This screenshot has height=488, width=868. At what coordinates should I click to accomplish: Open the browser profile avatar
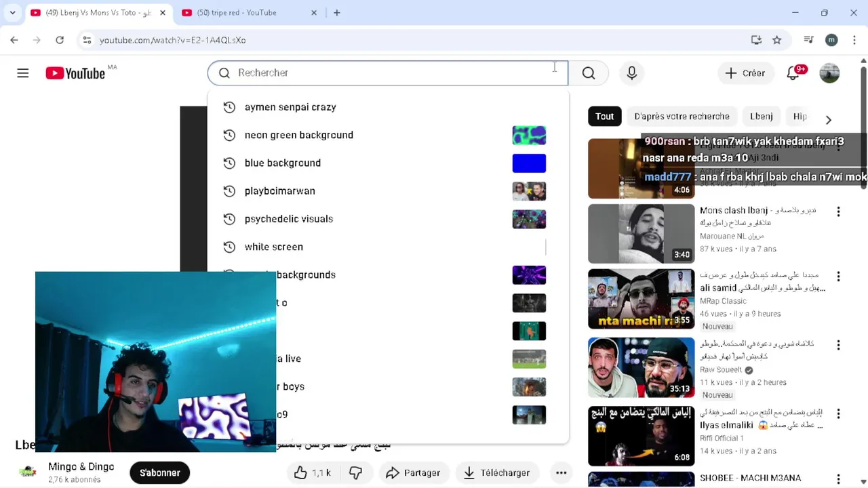[x=831, y=40]
